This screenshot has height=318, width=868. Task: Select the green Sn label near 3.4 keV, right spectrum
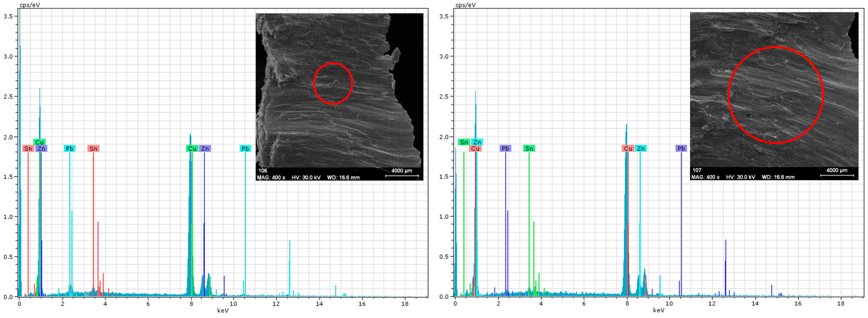[529, 148]
